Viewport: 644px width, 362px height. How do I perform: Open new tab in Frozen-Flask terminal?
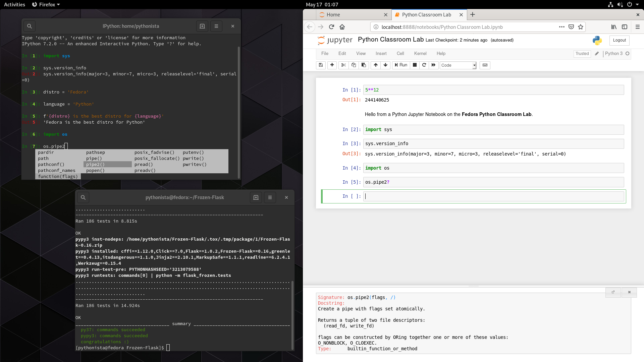click(x=256, y=197)
